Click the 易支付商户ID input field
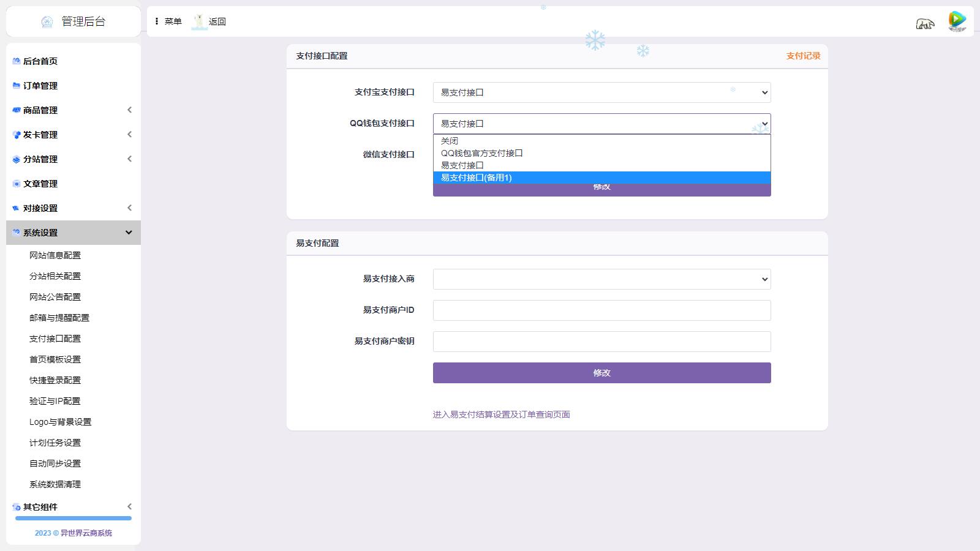The image size is (980, 551). click(601, 310)
